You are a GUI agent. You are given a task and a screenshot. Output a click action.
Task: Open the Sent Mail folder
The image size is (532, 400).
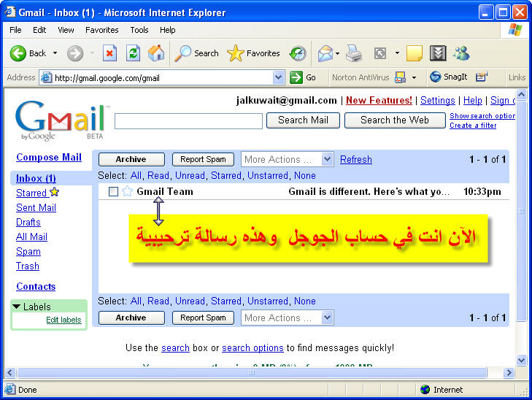point(36,207)
